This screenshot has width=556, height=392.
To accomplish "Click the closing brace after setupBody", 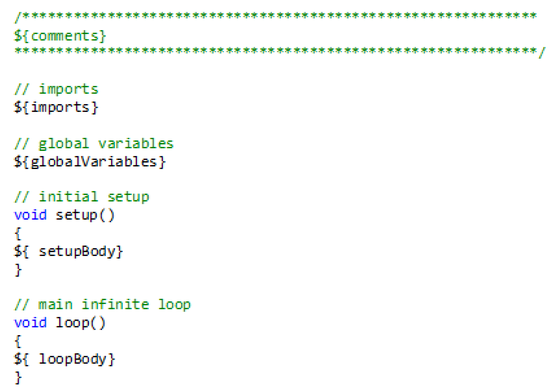I will 18,270.
